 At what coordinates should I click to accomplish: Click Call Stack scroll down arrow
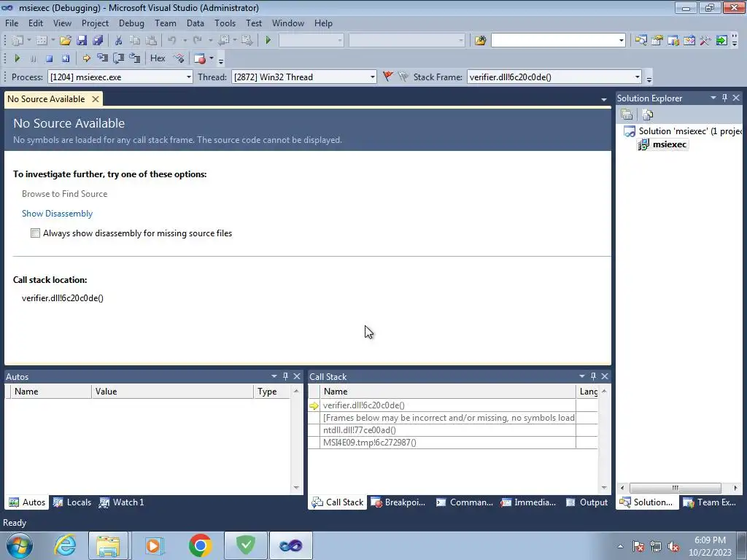coord(604,488)
